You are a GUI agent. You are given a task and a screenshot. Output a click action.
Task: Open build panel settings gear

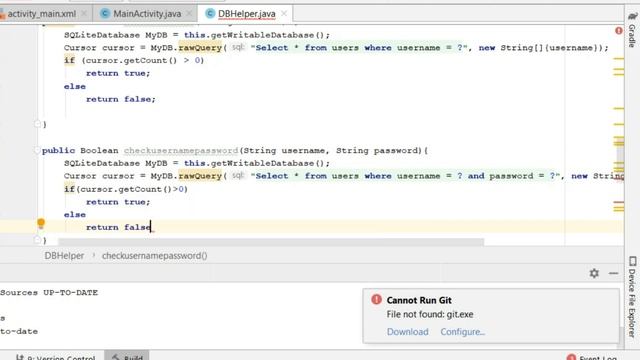tap(594, 273)
